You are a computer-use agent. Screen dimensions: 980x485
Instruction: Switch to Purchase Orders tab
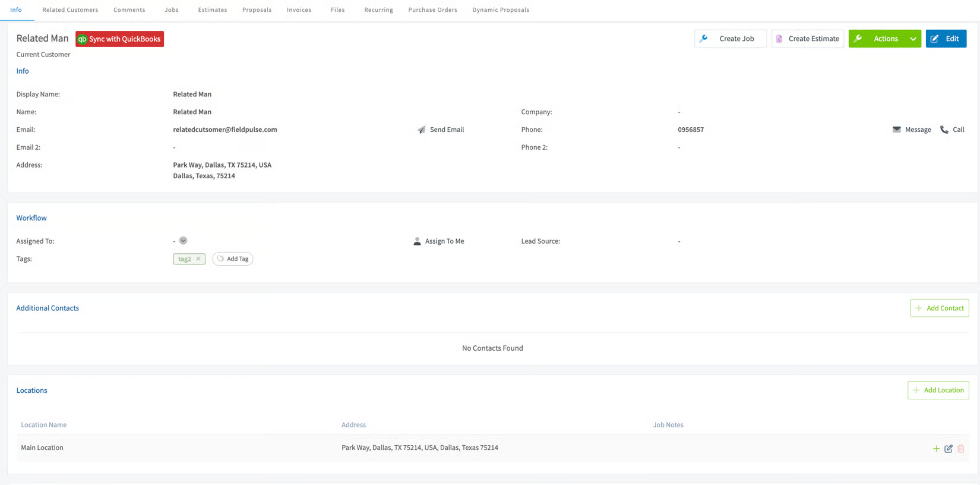point(432,10)
